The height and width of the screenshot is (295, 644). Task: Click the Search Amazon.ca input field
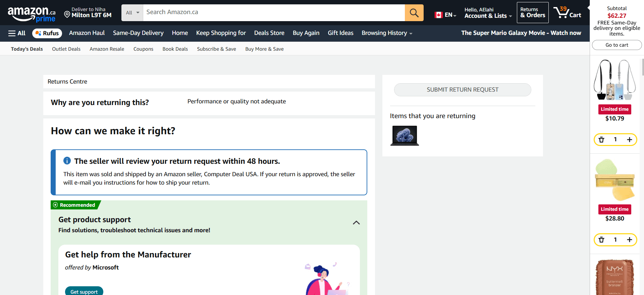tap(274, 13)
